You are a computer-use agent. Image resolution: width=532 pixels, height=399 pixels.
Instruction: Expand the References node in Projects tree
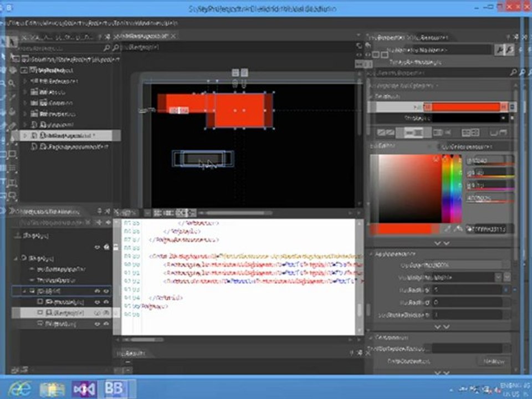pos(25,81)
